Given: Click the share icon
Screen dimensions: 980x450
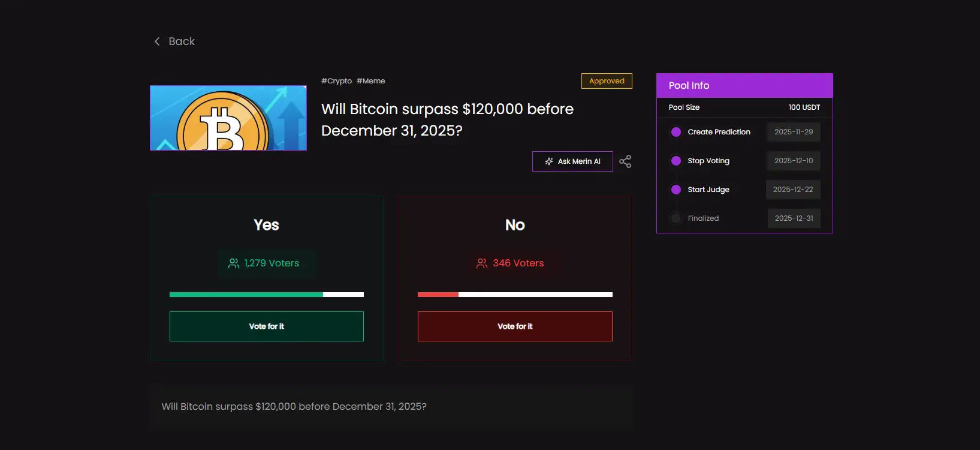Looking at the screenshot, I should [625, 161].
